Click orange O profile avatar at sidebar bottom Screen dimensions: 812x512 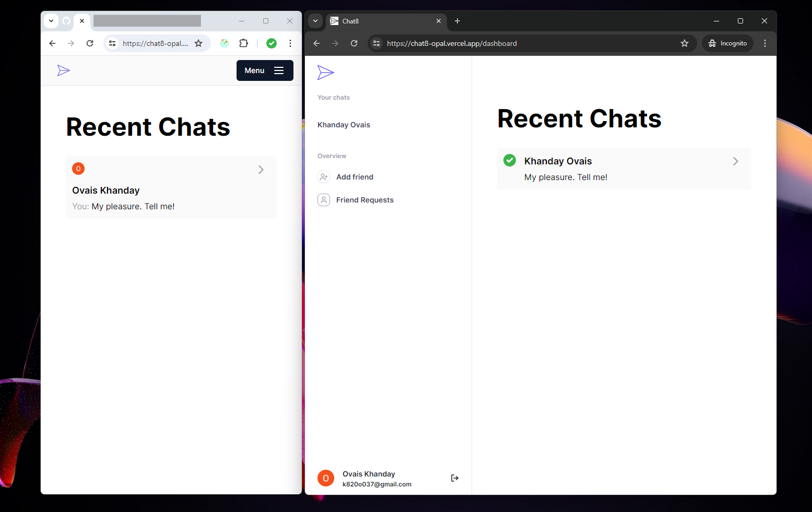[x=326, y=478]
